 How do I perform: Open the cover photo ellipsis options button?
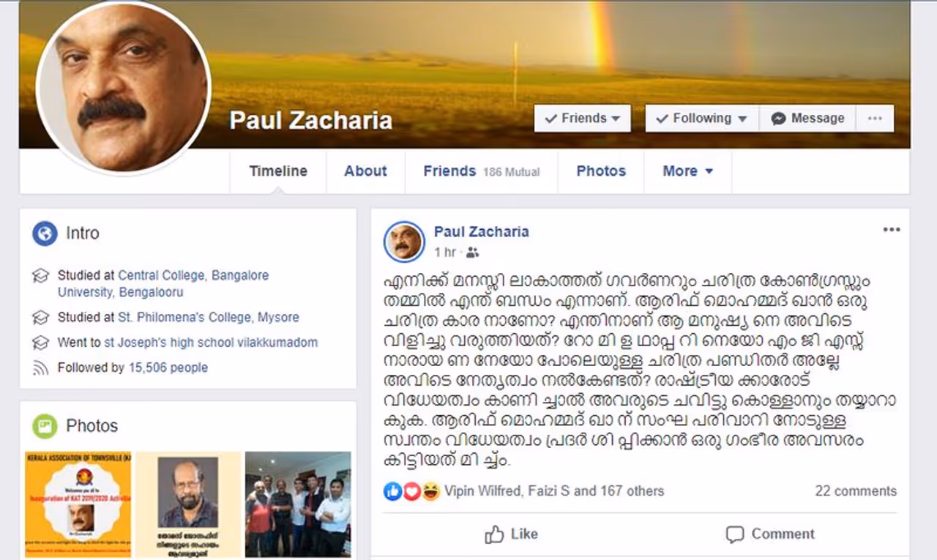875,119
